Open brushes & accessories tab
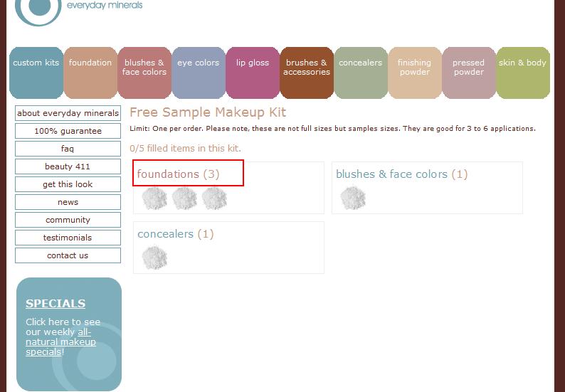 pyautogui.click(x=307, y=73)
